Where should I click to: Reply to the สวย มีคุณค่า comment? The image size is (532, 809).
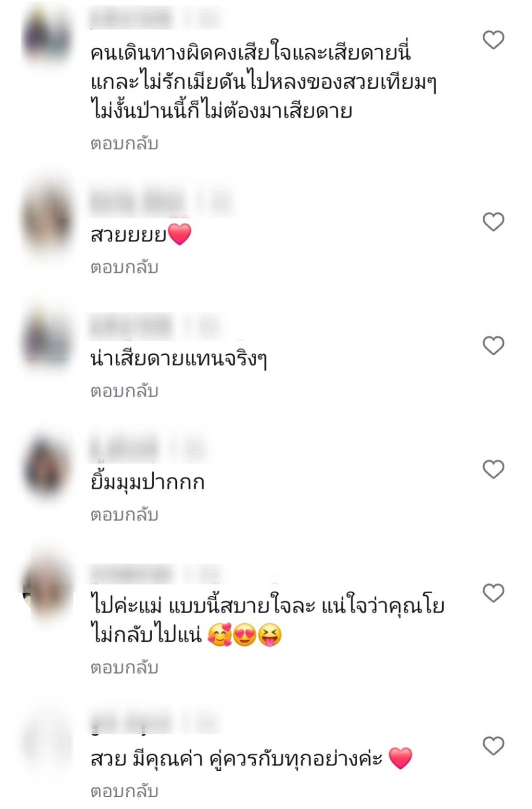tap(125, 791)
